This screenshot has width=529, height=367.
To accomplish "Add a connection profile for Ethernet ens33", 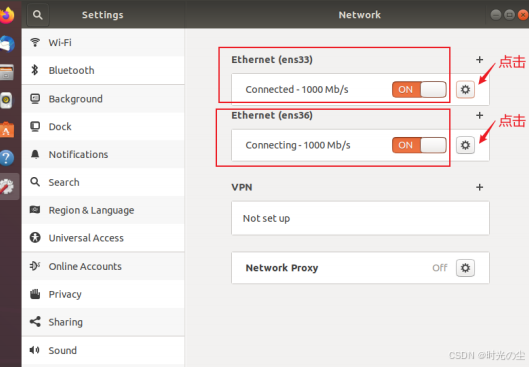I will click(x=479, y=60).
